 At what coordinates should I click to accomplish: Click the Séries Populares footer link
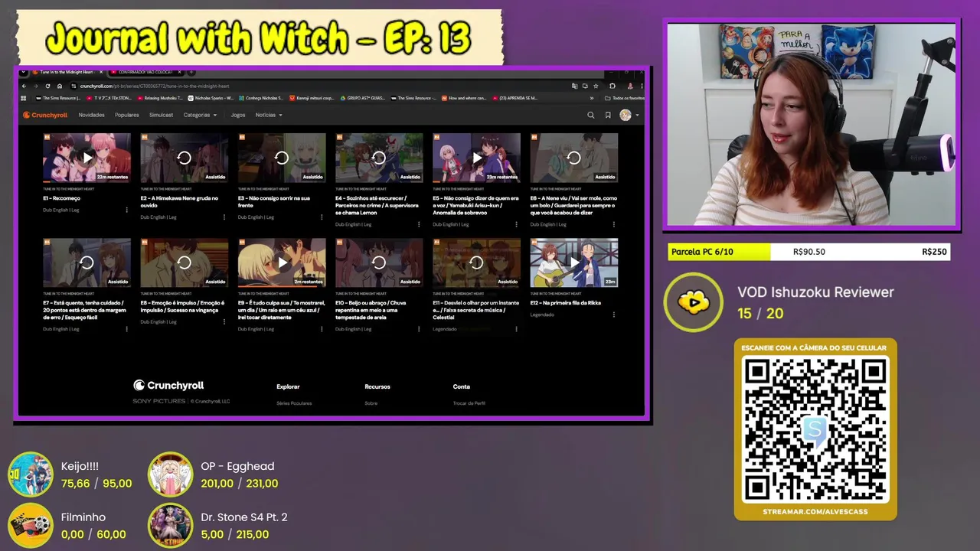click(294, 403)
